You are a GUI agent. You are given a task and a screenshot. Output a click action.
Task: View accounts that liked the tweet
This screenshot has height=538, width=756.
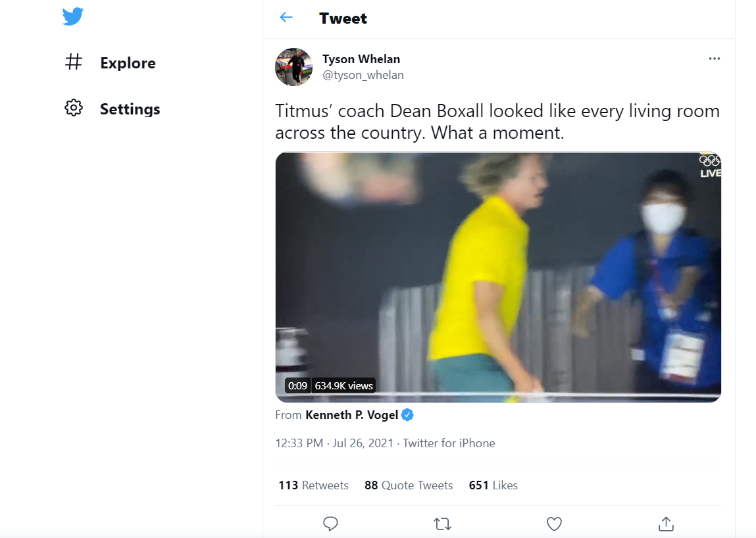click(x=493, y=485)
